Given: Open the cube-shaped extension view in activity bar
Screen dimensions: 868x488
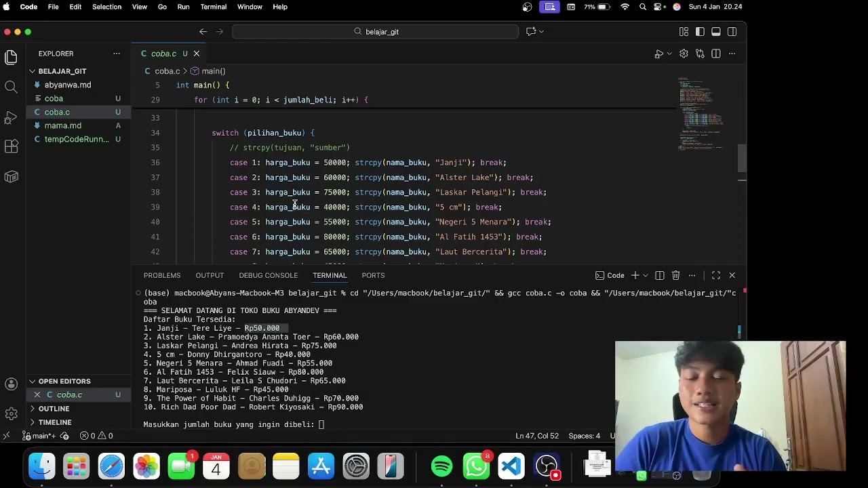Looking at the screenshot, I should tap(11, 176).
